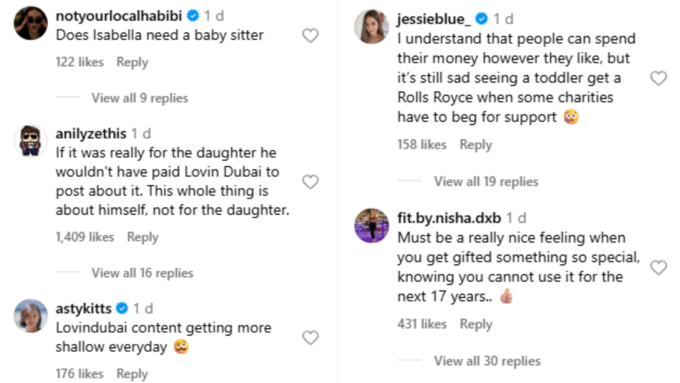Open jessieblue_'s profile photo
This screenshot has width=680, height=383.
[x=372, y=26]
